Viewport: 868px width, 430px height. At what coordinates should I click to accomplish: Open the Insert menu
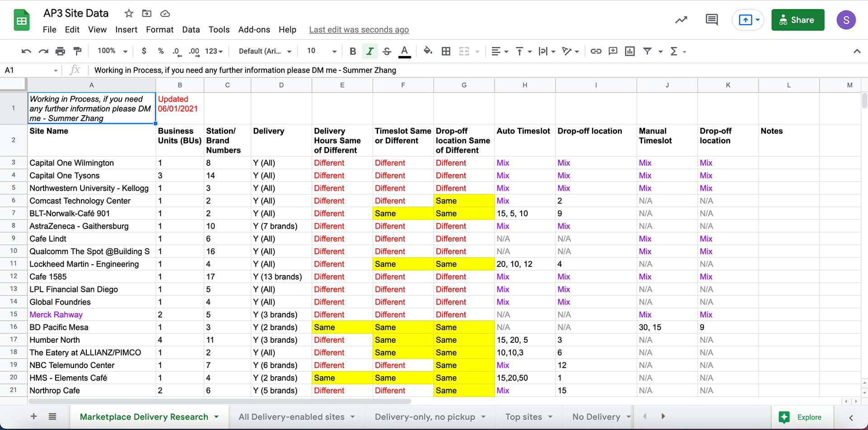126,30
